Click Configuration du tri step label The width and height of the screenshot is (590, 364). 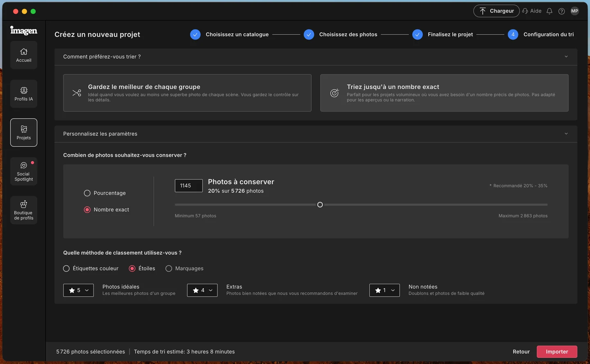click(549, 34)
